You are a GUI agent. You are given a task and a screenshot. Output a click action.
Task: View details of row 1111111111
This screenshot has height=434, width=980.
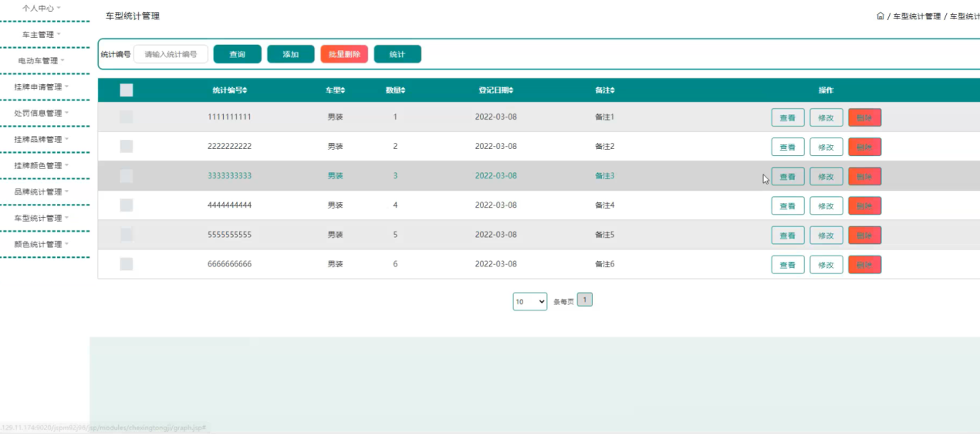tap(788, 117)
